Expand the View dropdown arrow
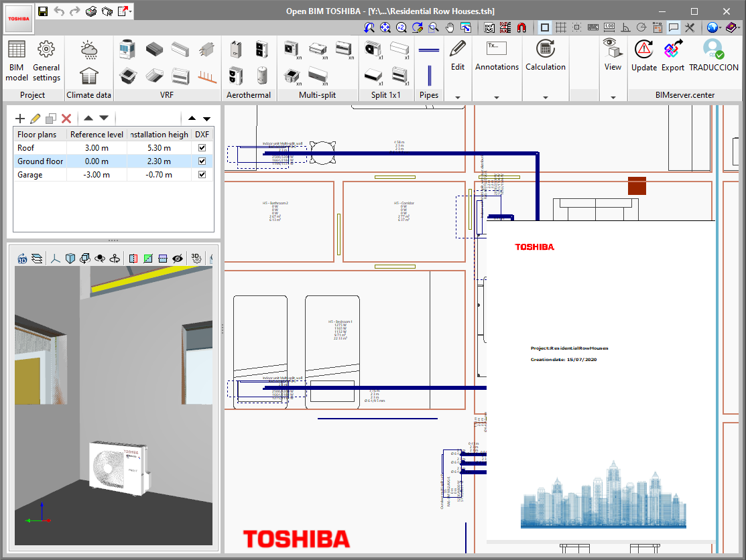Viewport: 746px width, 560px height. [613, 97]
